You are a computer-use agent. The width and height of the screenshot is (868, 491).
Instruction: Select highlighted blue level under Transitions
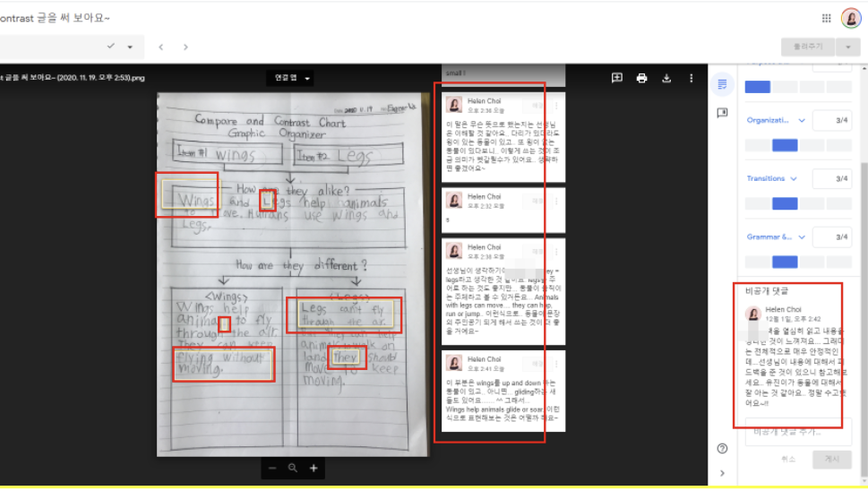click(785, 203)
